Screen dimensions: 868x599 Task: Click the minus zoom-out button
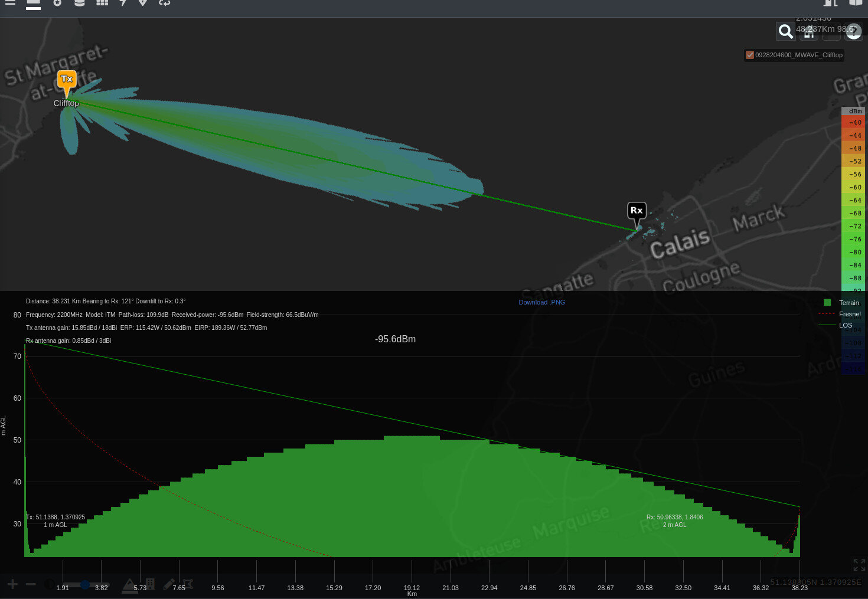[x=31, y=584]
